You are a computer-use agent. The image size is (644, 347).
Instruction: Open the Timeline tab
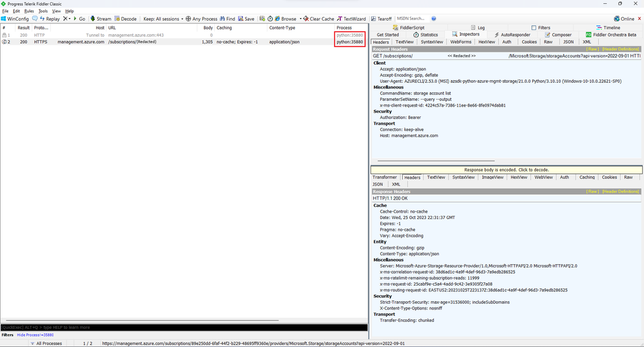(609, 28)
